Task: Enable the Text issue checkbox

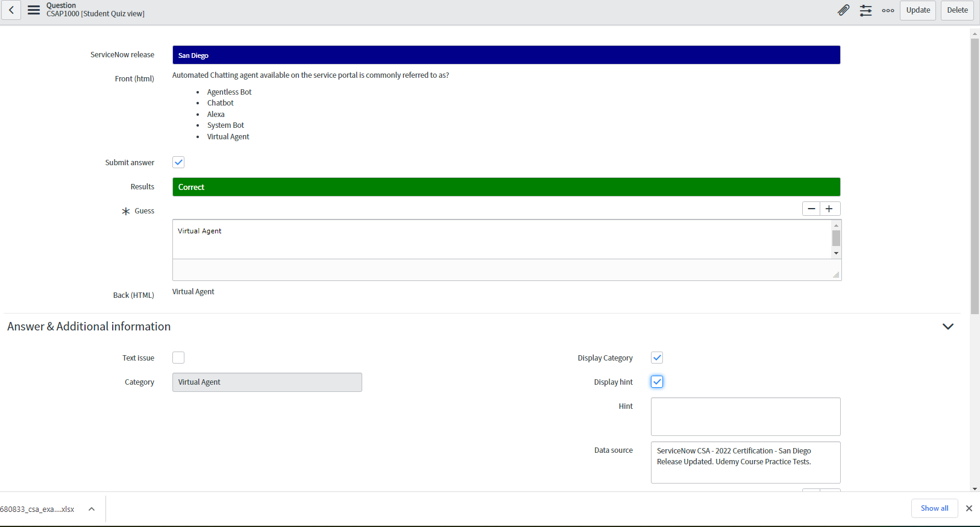Action: click(x=178, y=358)
